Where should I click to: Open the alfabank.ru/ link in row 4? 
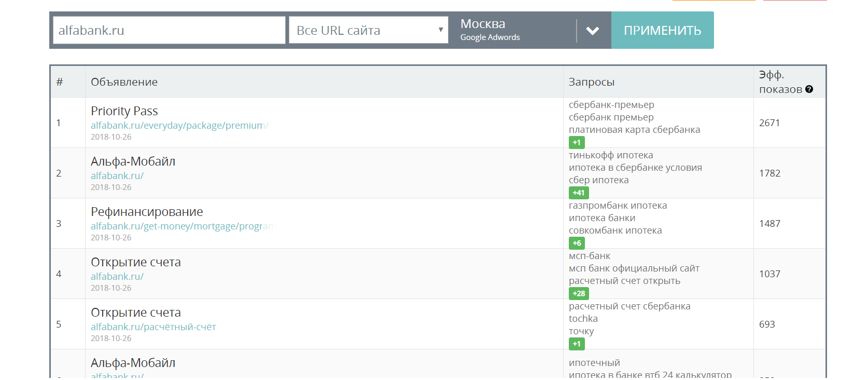[x=117, y=277]
